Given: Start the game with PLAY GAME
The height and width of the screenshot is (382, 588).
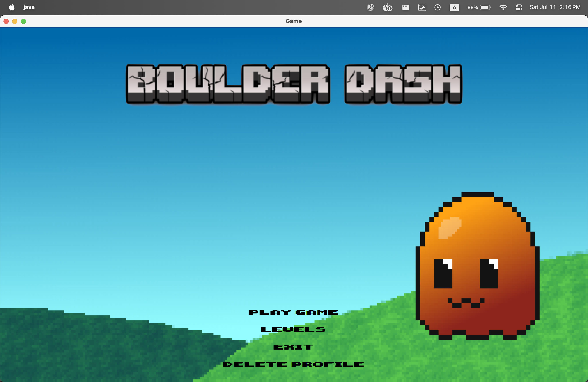Looking at the screenshot, I should pos(293,312).
